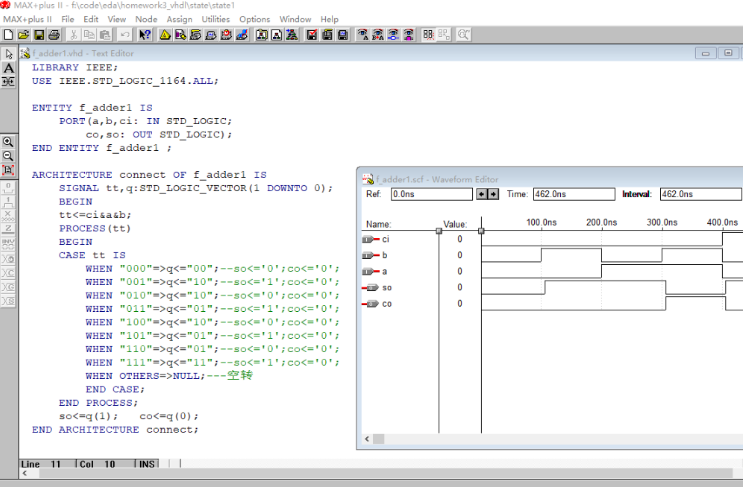
Task: Open the MAX+plus II menu
Action: pyautogui.click(x=28, y=19)
